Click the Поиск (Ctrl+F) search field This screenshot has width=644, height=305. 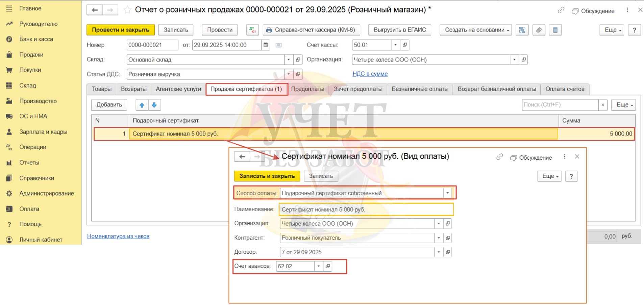[560, 105]
